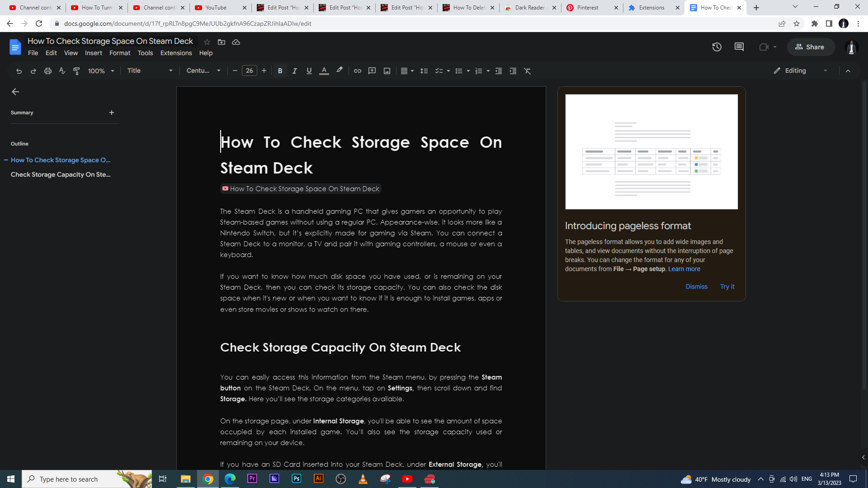The width and height of the screenshot is (868, 488).
Task: Click the Print icon
Action: pos(47,71)
